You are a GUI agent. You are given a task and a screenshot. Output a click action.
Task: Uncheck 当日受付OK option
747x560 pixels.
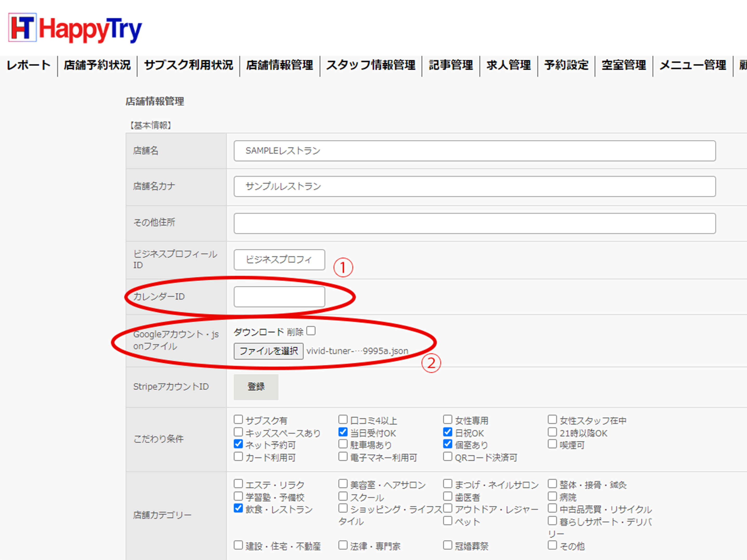343,432
